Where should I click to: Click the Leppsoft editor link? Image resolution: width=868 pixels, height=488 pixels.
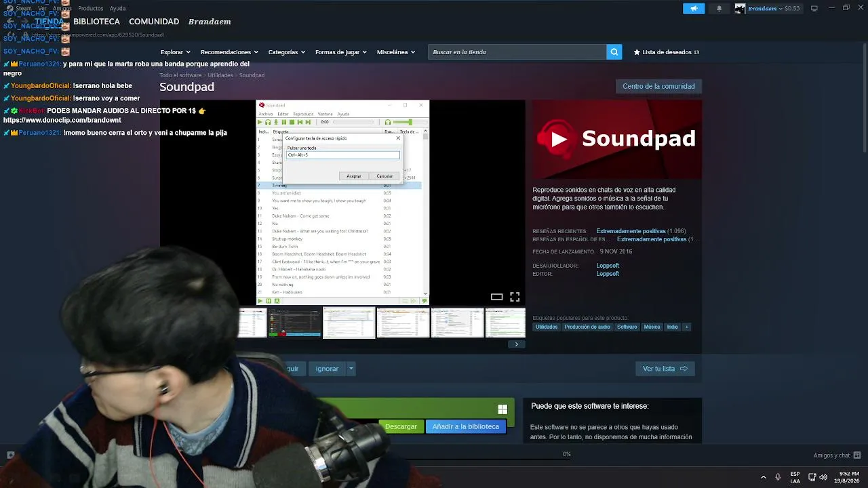point(608,274)
